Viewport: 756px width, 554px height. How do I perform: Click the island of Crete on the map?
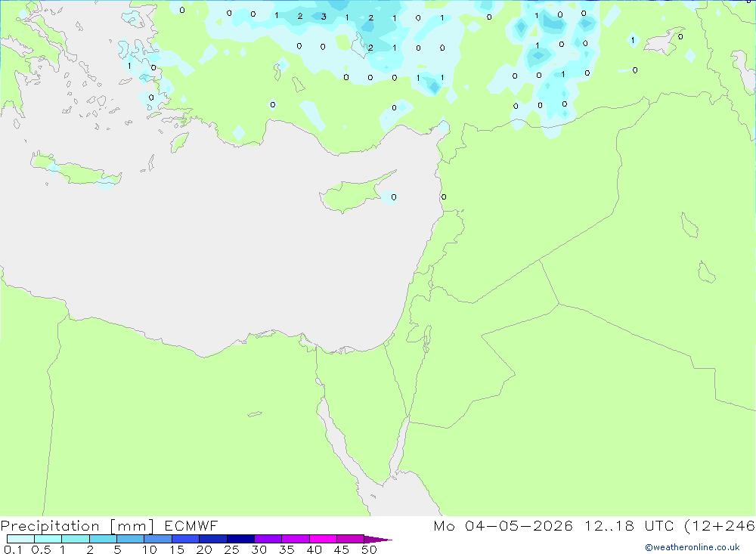(x=77, y=170)
